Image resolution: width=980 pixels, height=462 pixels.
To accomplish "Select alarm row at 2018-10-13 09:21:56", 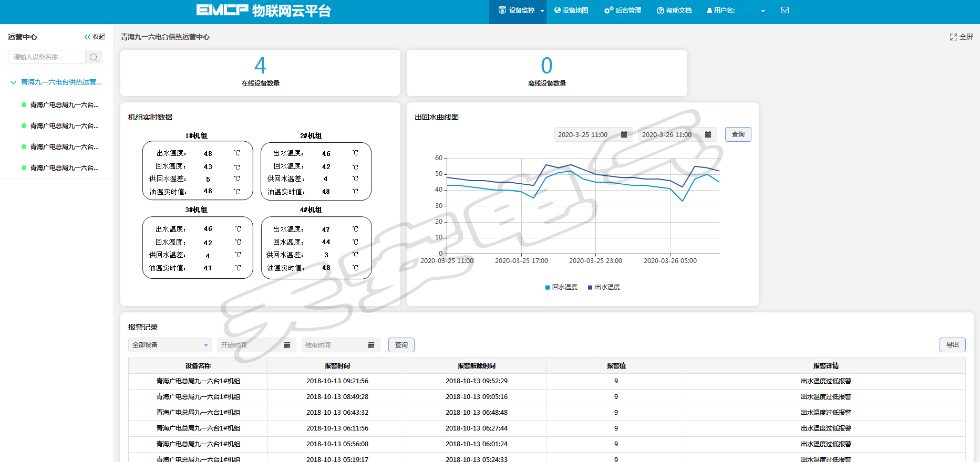I will [547, 381].
